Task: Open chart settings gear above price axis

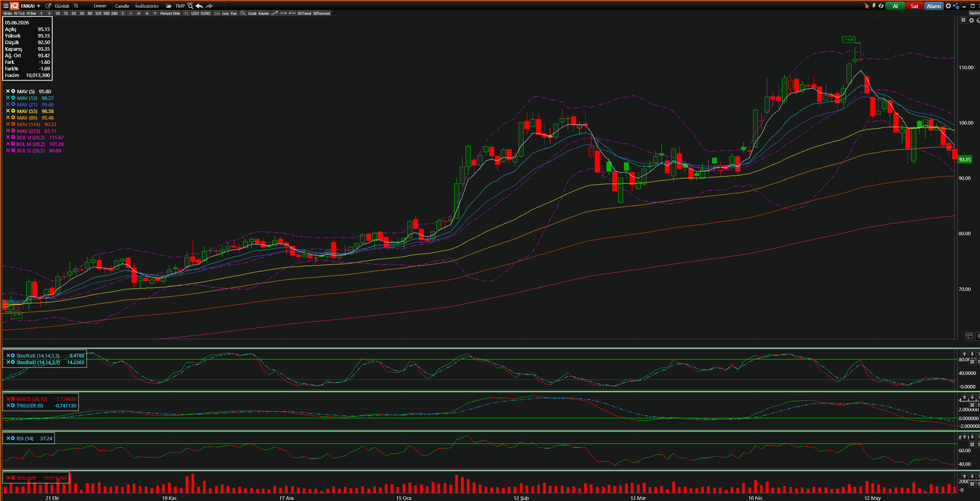Action: (x=971, y=20)
